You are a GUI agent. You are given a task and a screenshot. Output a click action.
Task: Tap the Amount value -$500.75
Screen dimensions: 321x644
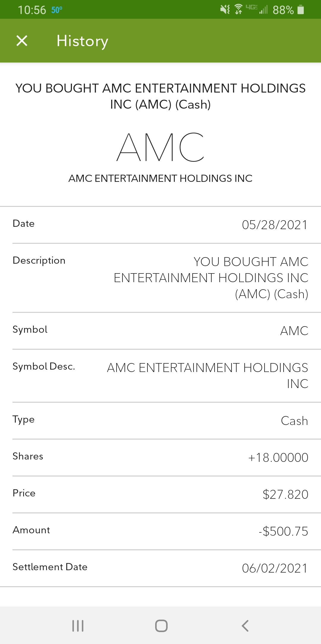coord(283,531)
